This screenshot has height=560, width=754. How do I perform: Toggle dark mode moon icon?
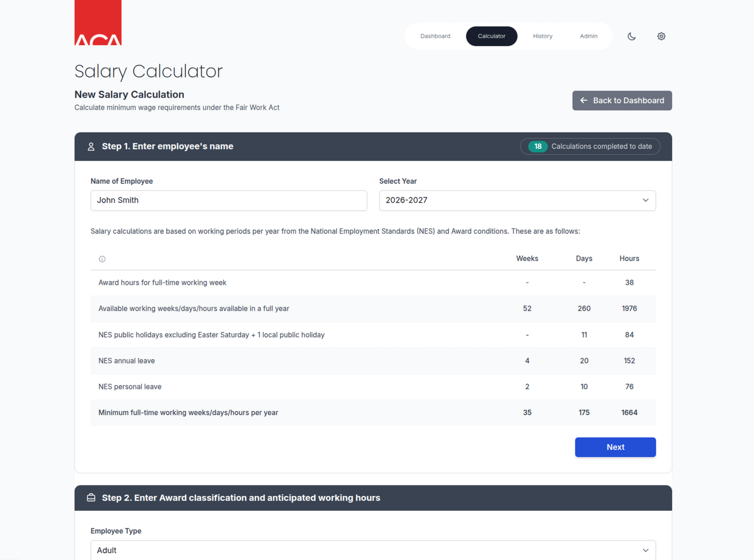(x=632, y=36)
